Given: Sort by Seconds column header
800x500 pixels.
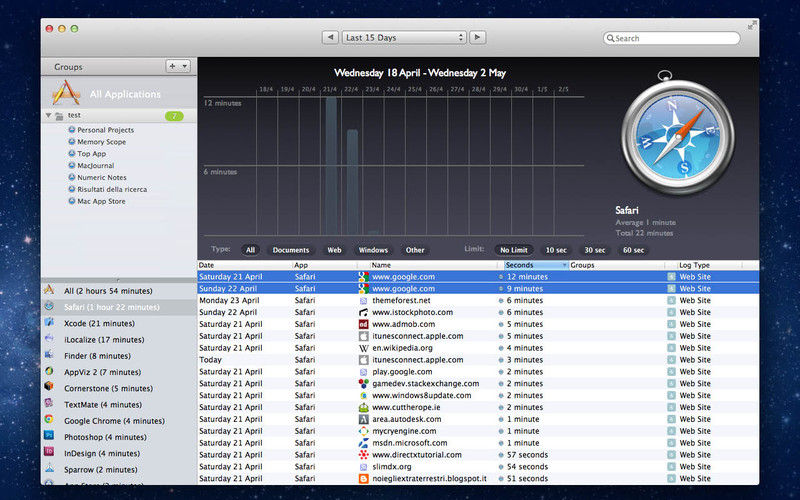Looking at the screenshot, I should click(x=536, y=265).
